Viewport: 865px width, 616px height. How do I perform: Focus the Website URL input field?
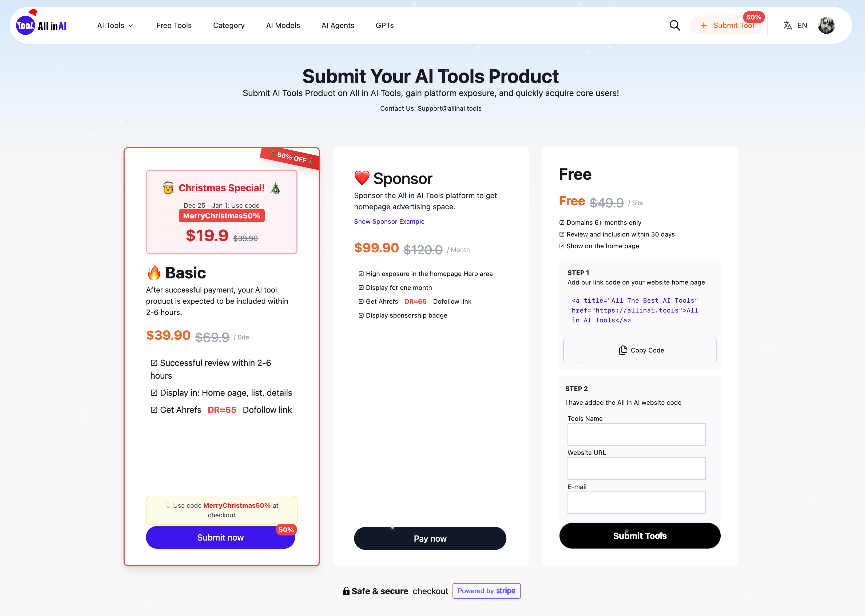636,469
